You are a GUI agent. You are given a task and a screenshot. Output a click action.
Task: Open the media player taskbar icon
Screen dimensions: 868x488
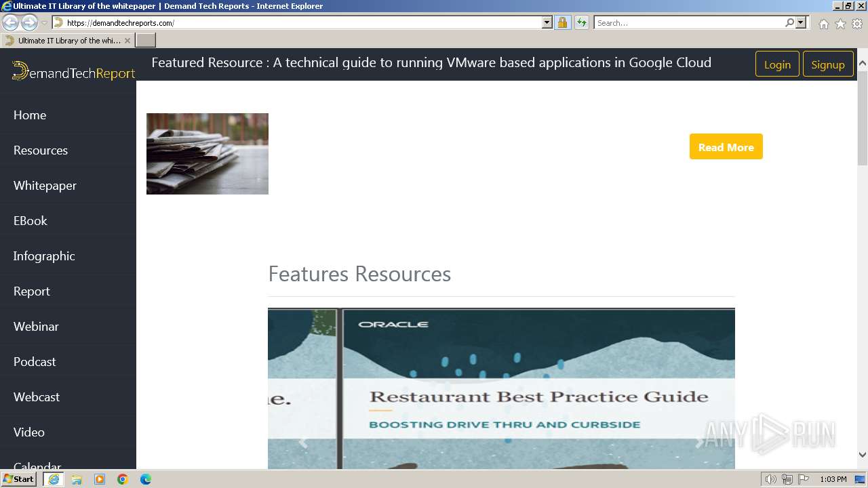[x=100, y=479]
